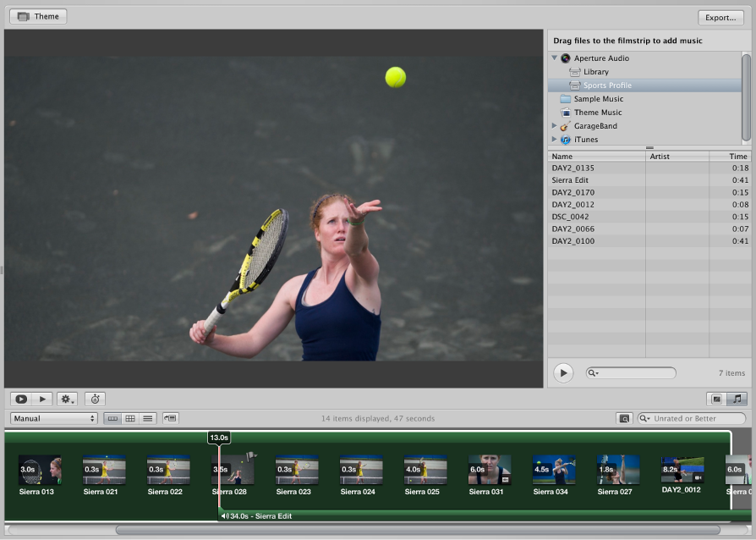The image size is (756, 540).
Task: Preview the slideshow with the circled play icon
Action: [21, 399]
